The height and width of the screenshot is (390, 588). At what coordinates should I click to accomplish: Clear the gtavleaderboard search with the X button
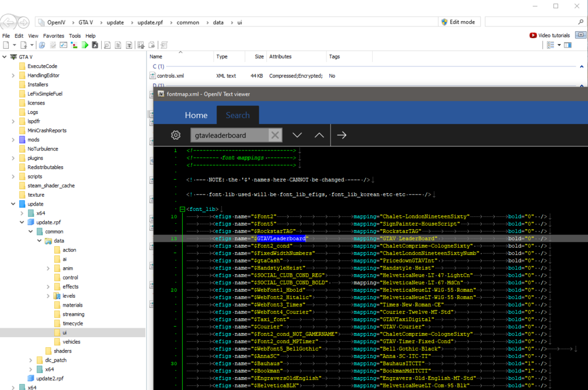coord(274,135)
